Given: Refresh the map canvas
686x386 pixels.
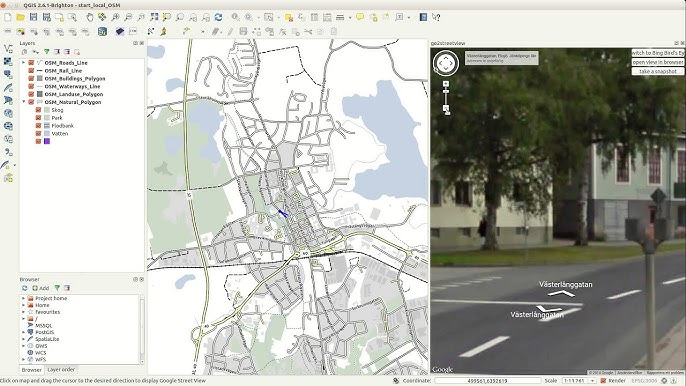Looking at the screenshot, I should pyautogui.click(x=218, y=17).
